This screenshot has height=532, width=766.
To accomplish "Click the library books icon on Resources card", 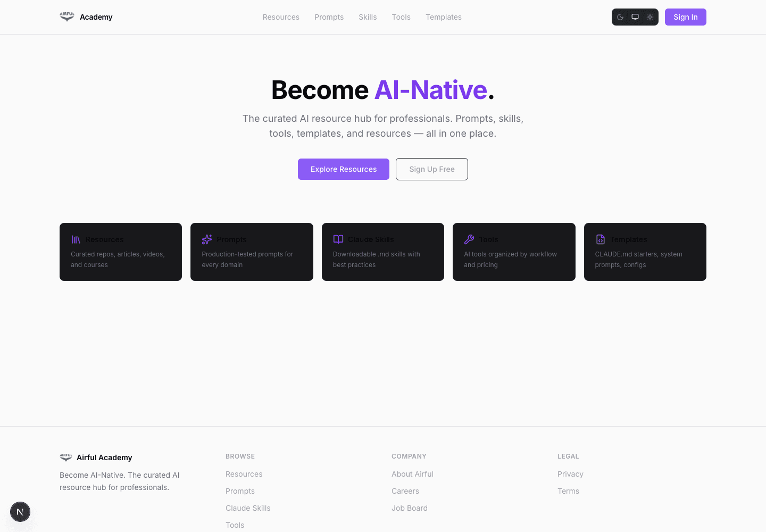I will point(76,239).
